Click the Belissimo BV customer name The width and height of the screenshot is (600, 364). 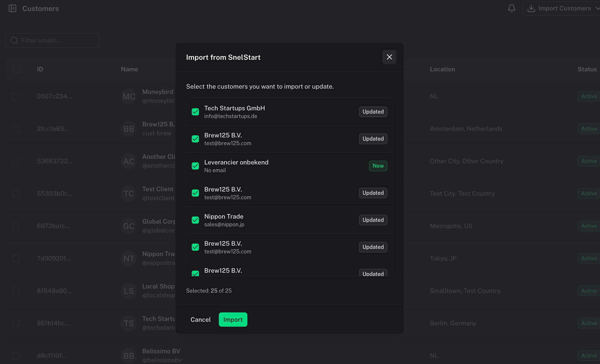click(161, 351)
